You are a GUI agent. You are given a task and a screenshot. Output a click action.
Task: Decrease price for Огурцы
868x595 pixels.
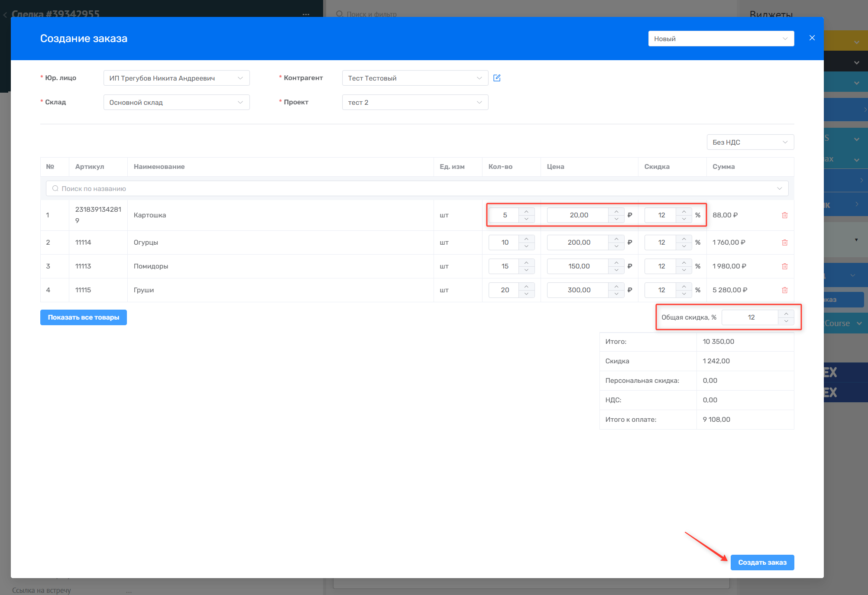click(616, 246)
